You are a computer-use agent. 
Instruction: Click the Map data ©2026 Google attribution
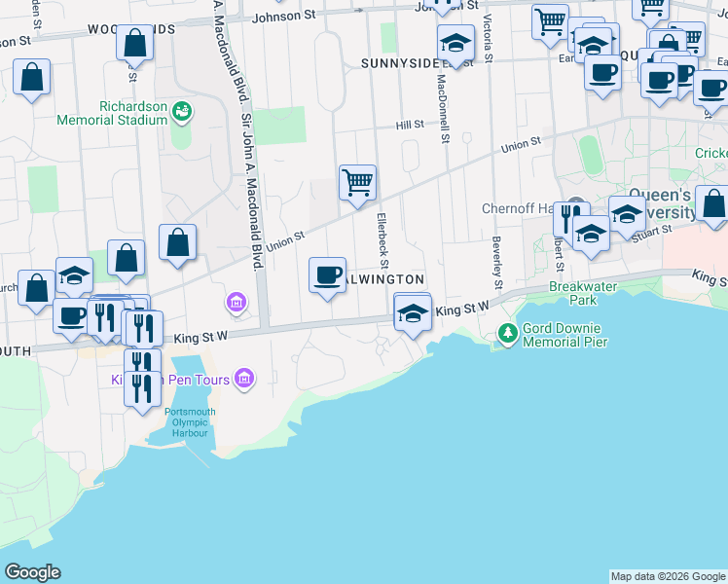click(x=668, y=576)
